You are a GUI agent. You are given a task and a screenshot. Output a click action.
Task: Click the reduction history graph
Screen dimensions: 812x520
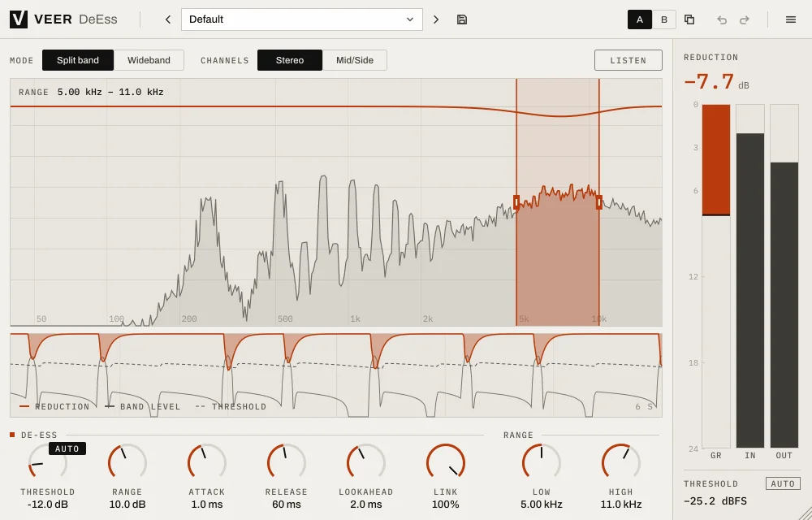point(336,375)
